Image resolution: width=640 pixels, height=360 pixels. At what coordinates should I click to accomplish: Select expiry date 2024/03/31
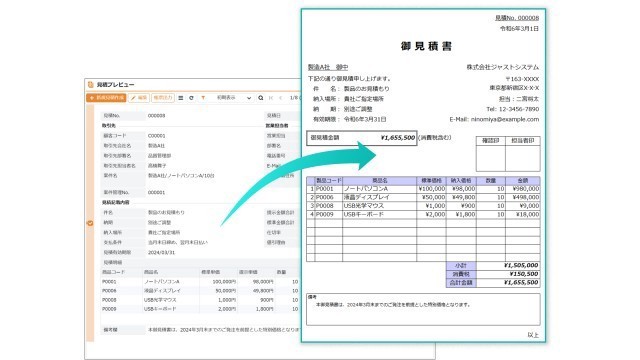161,252
